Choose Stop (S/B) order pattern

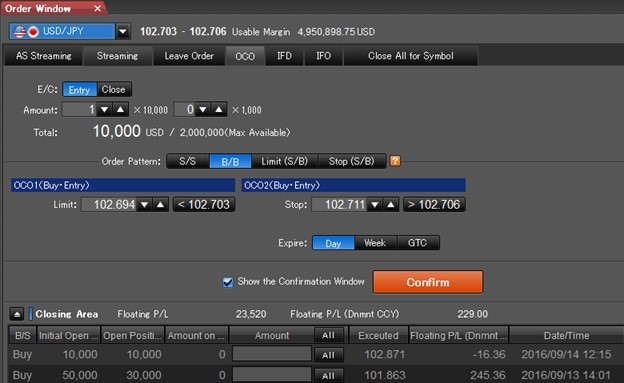pyautogui.click(x=352, y=161)
